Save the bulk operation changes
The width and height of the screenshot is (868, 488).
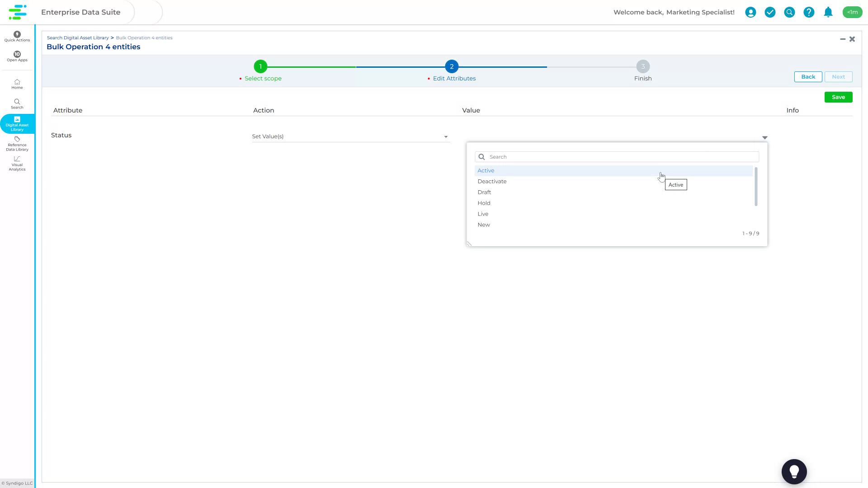pyautogui.click(x=838, y=97)
